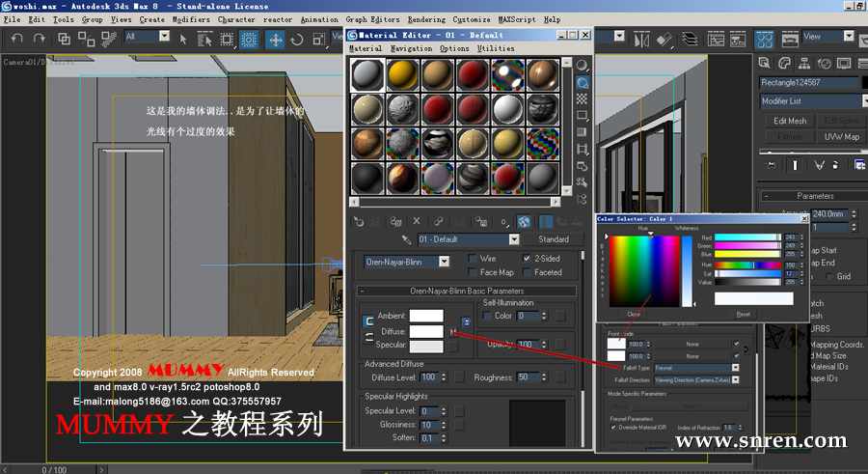Toggle Override Material IOR checkbox

click(613, 428)
